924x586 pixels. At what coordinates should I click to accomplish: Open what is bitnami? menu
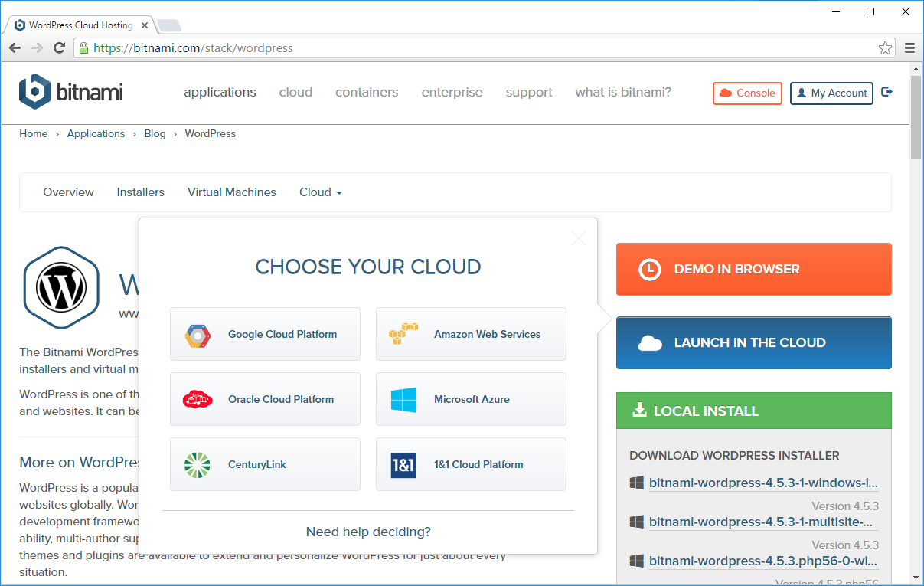[623, 93]
